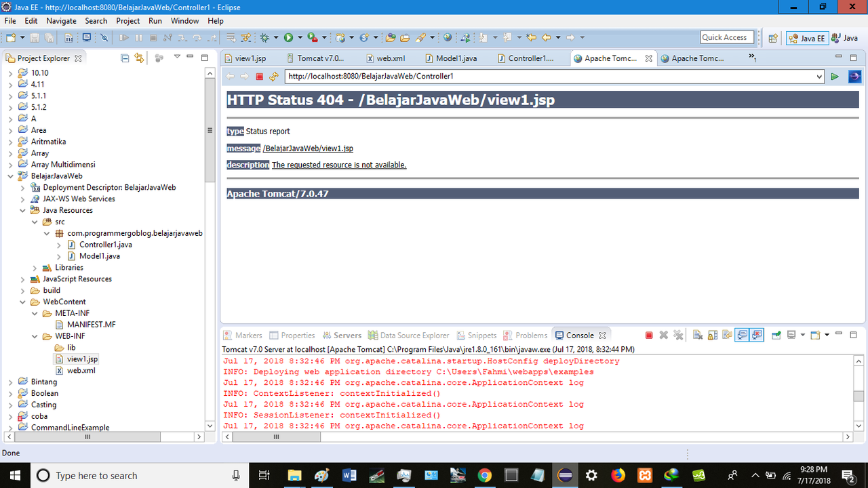Click Open Type toolbar icon
The height and width of the screenshot is (488, 868).
(x=390, y=37)
